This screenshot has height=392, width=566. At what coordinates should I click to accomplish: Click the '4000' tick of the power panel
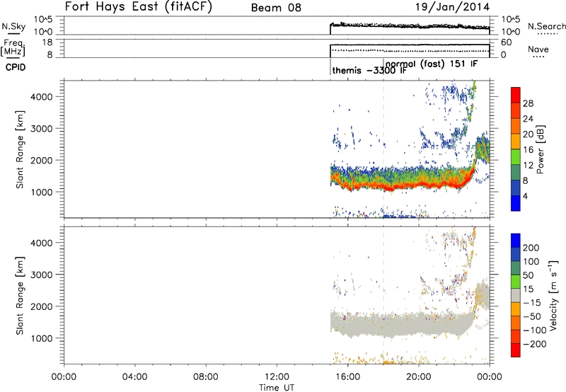[42, 97]
